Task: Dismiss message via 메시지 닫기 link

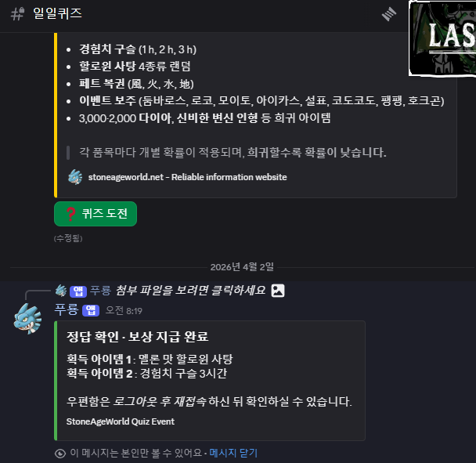Action: (233, 453)
